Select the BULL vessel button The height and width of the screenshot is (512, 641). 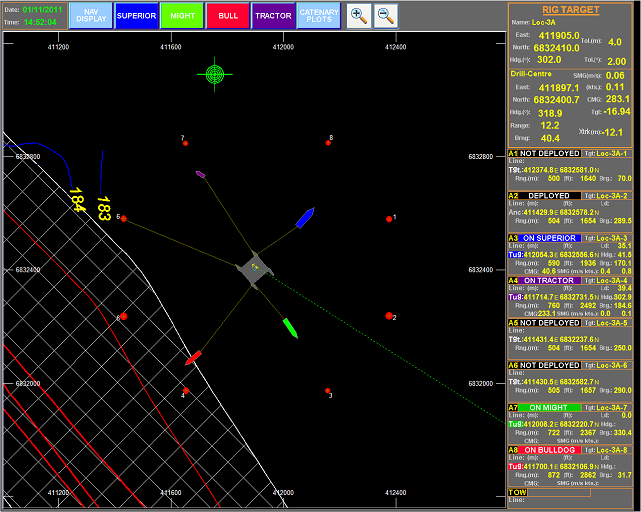coord(228,16)
